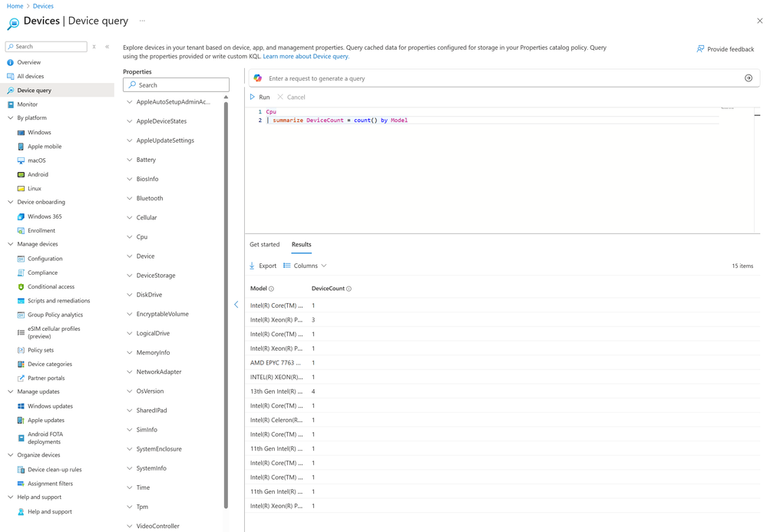Open the Apple updates icon
767x532 pixels.
21,421
